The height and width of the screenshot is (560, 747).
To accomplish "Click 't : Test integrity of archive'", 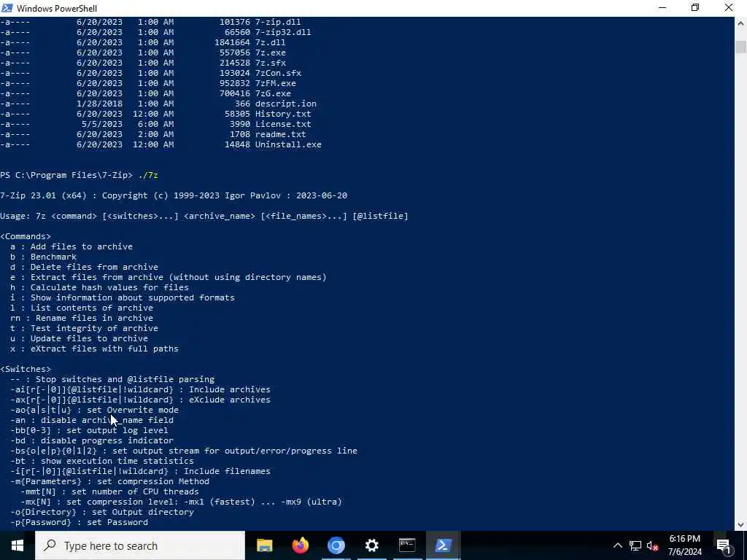I will coord(85,329).
